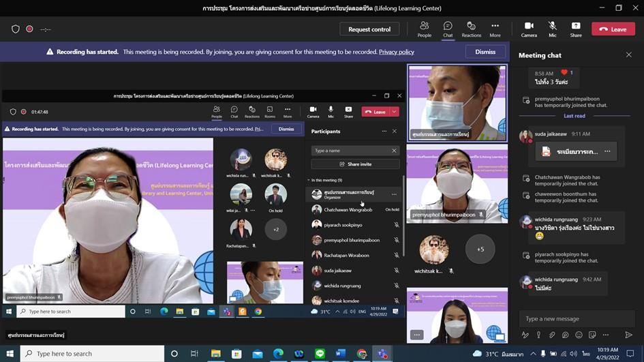
Task: Toggle suda jaikaeaw's muted mic icon in Participants
Action: click(x=397, y=271)
